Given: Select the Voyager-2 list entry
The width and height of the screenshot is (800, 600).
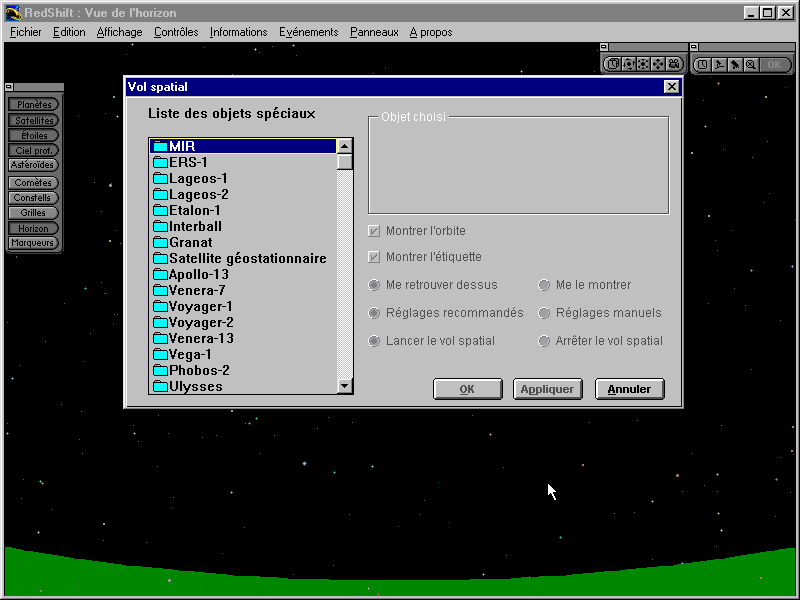Looking at the screenshot, I should [x=243, y=322].
